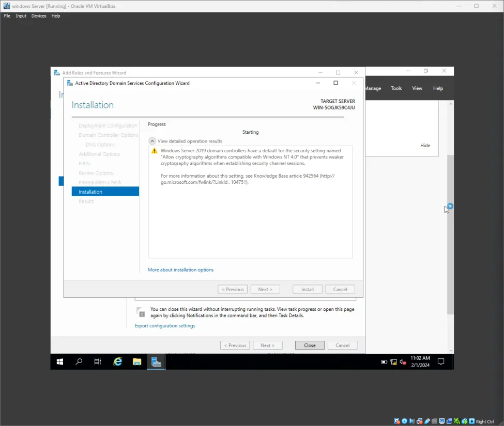The image size is (504, 426).
Task: Click the Starting progress status text
Action: [250, 132]
